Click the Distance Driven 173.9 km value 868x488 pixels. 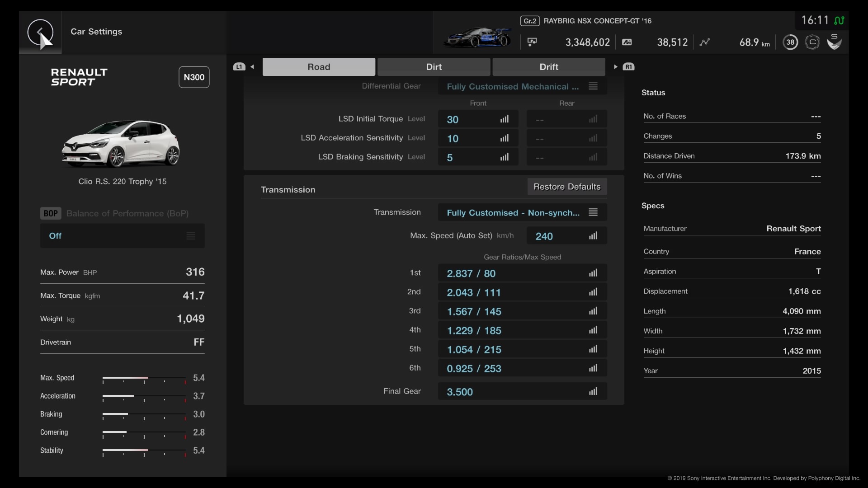[x=803, y=156]
